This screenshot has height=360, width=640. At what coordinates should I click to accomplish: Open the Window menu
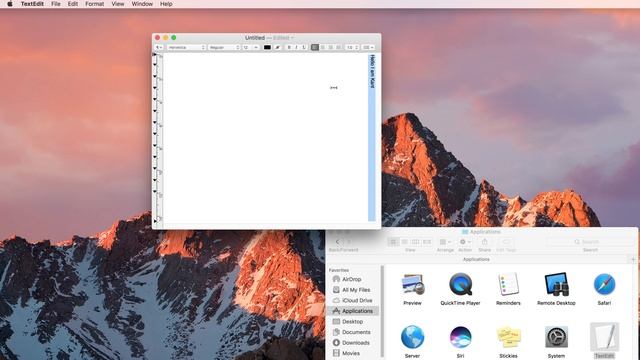point(142,4)
